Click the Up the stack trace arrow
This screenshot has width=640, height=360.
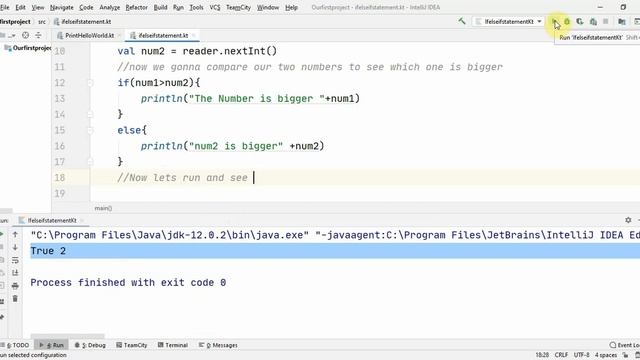point(15,234)
